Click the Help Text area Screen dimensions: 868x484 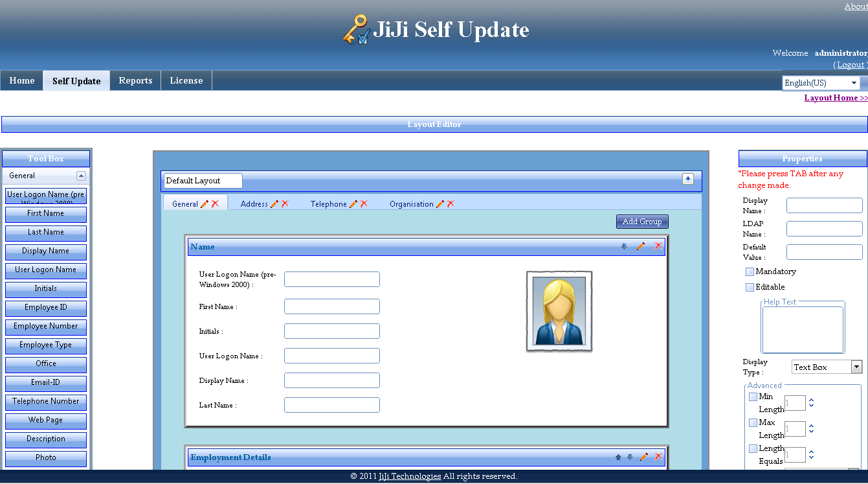[x=803, y=330]
